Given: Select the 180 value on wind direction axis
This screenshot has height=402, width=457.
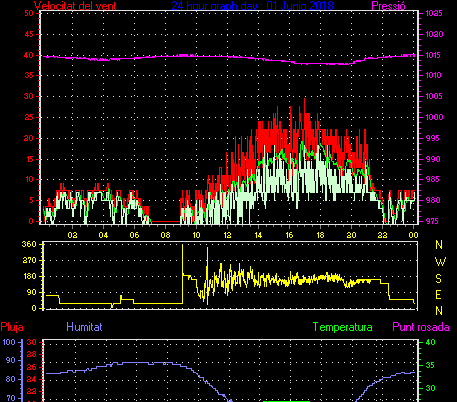Looking at the screenshot, I should pos(29,276).
